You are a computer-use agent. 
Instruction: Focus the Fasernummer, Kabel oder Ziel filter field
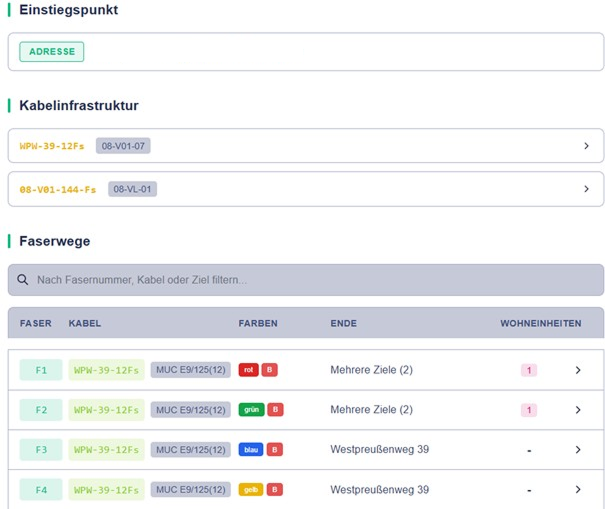[x=306, y=280]
